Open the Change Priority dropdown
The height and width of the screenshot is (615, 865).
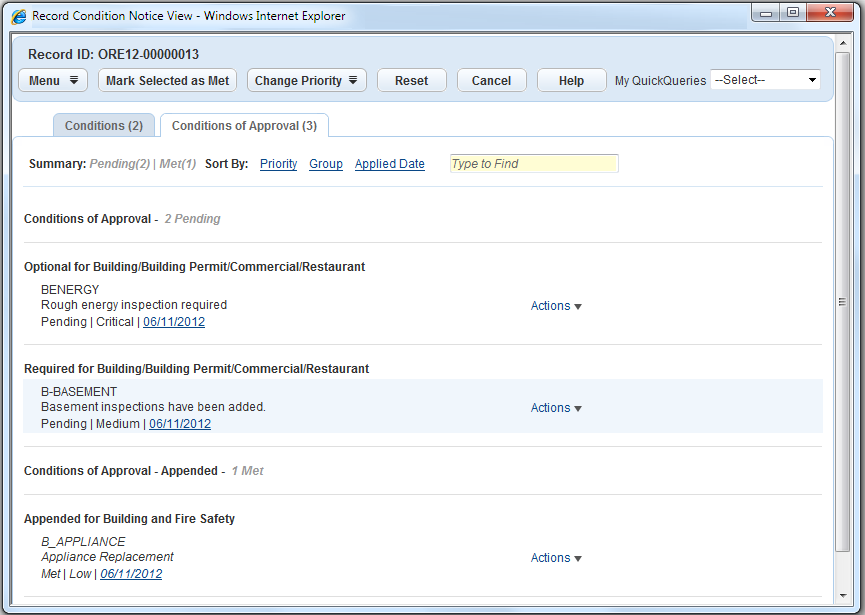coord(307,81)
